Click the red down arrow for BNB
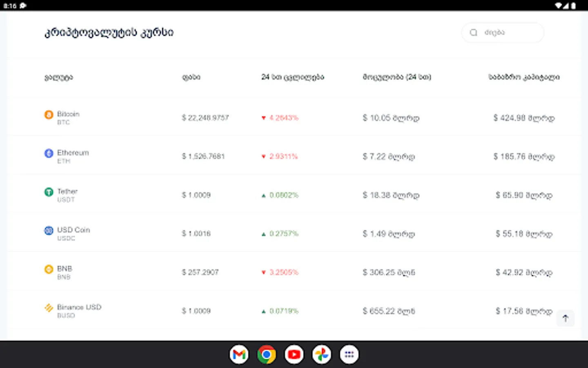Viewport: 588px width, 368px height. point(264,273)
